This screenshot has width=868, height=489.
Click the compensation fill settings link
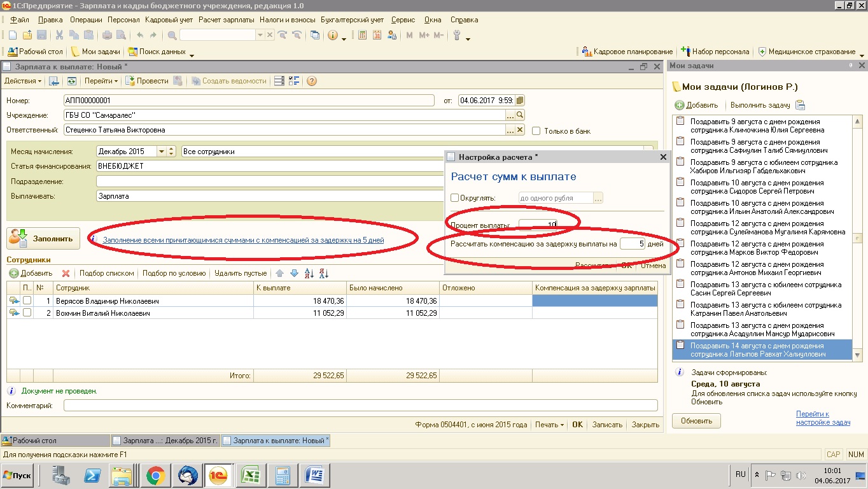243,240
